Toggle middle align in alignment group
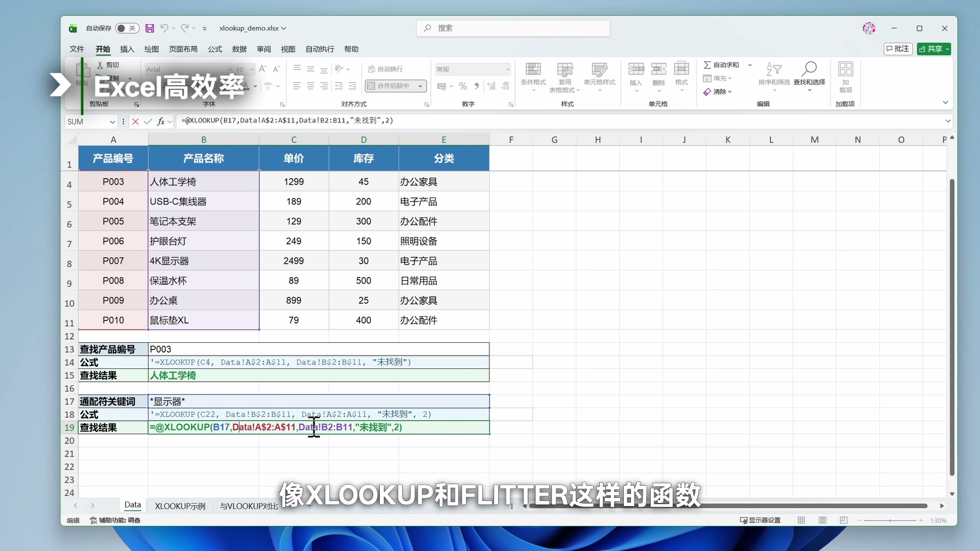This screenshot has width=980, height=551. pos(310,69)
